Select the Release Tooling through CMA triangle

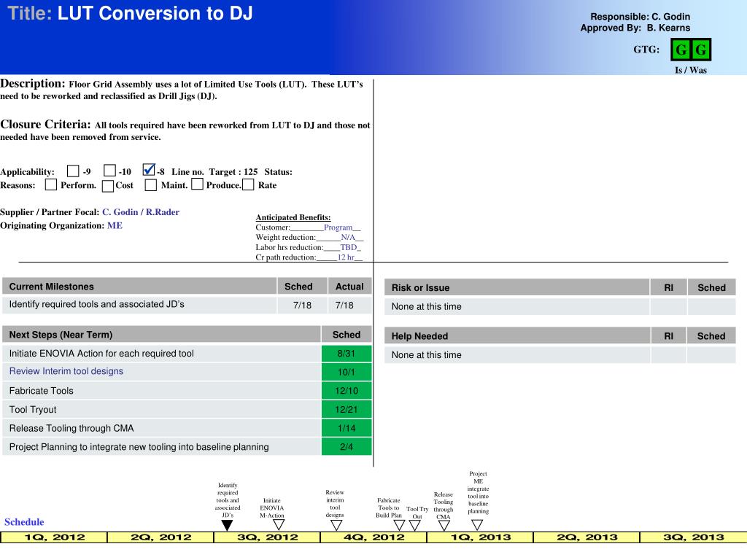coord(444,525)
